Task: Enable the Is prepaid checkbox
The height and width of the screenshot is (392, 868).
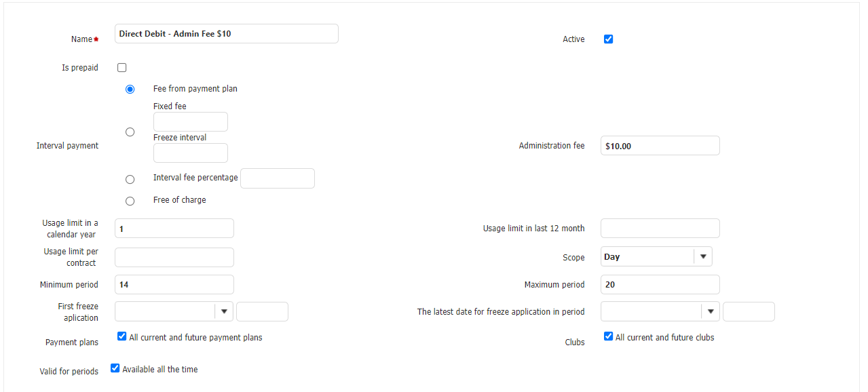Action: [x=122, y=68]
